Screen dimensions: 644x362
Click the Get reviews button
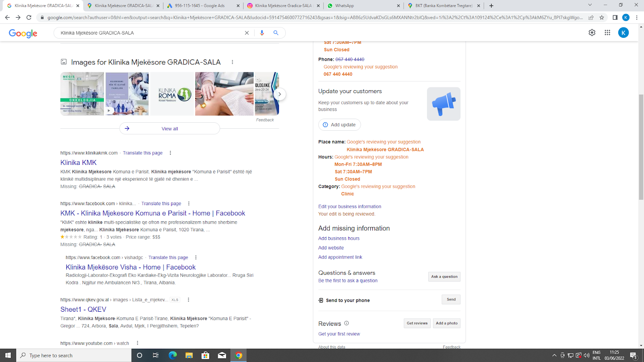click(417, 323)
